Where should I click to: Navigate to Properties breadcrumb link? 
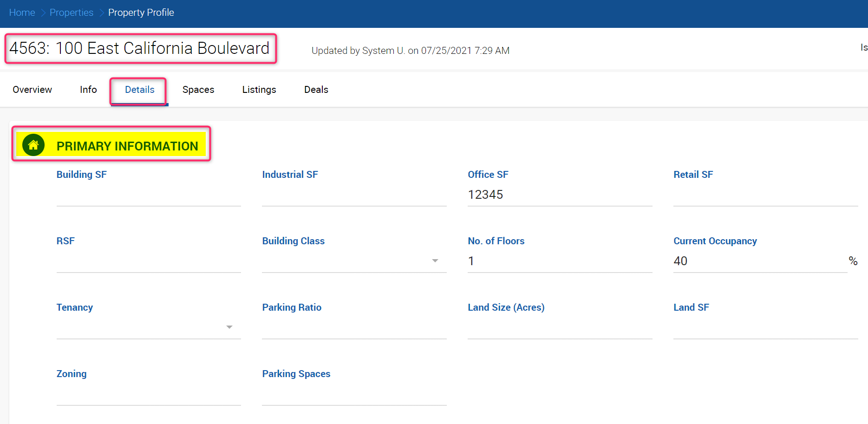pos(72,13)
